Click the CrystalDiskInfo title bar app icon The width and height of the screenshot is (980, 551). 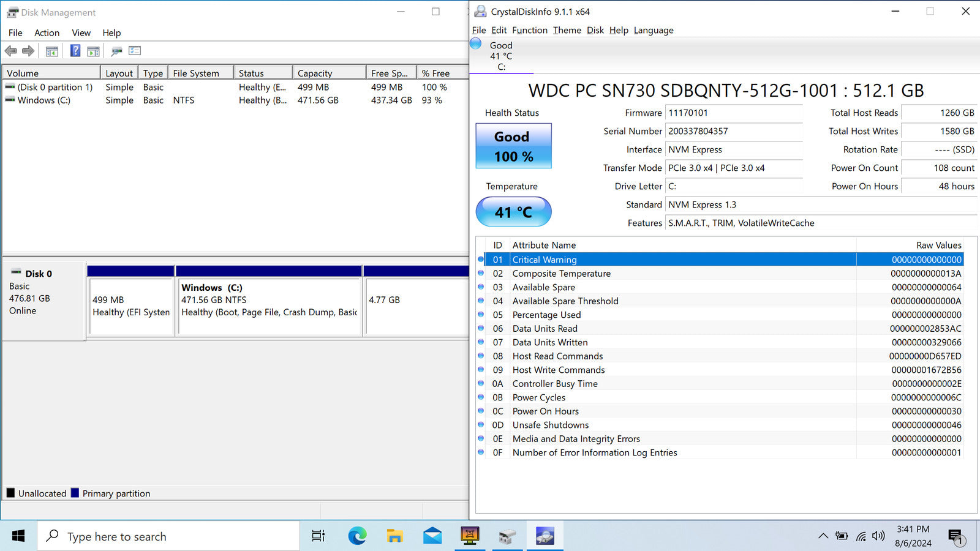click(481, 11)
